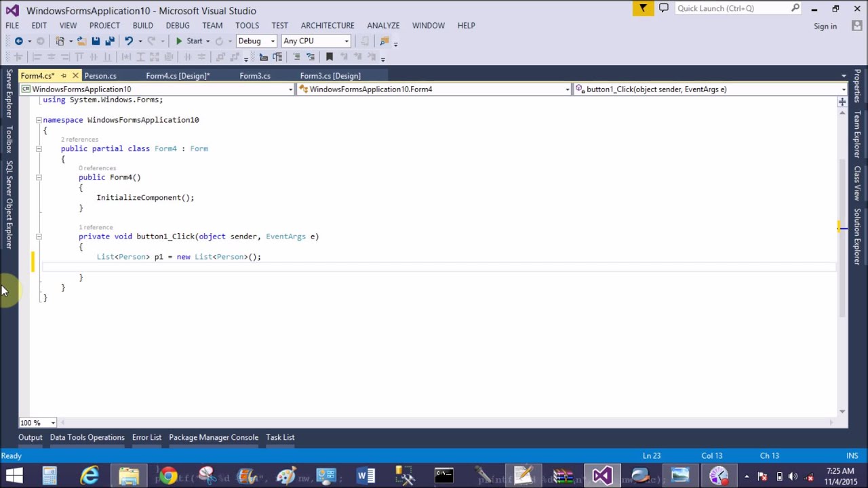Expand the Toolbox side panel
The image size is (868, 488).
point(9,140)
